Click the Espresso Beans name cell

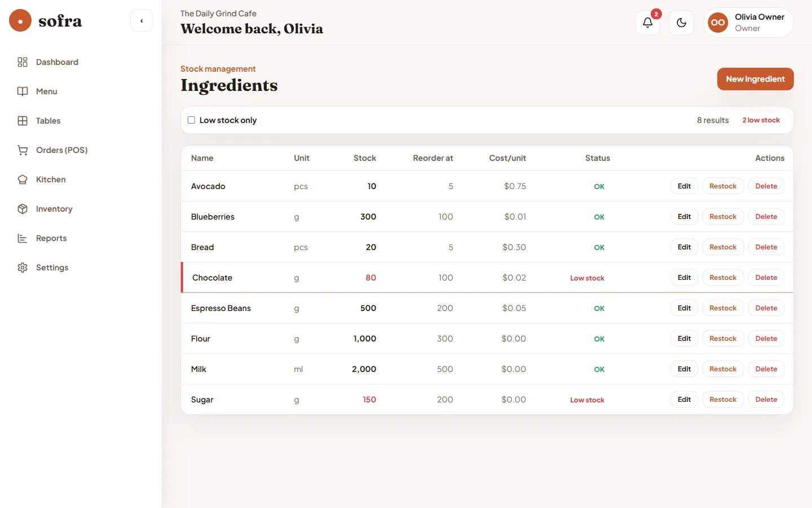[221, 308]
